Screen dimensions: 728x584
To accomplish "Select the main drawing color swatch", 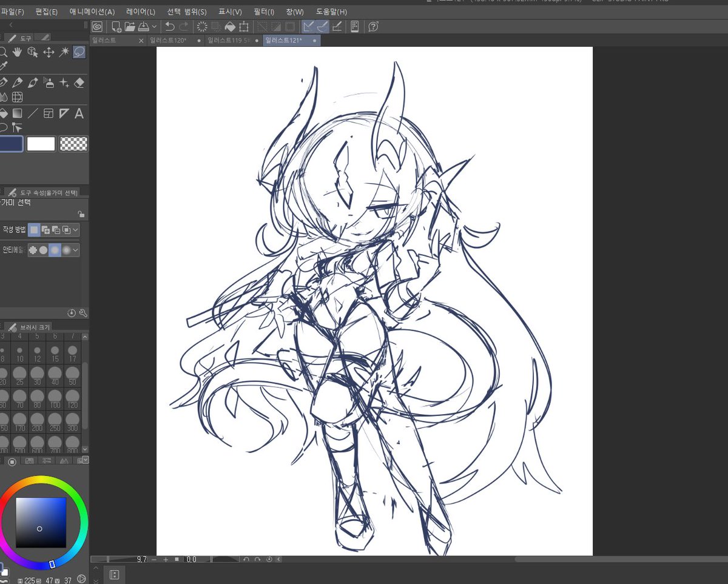I will point(11,144).
